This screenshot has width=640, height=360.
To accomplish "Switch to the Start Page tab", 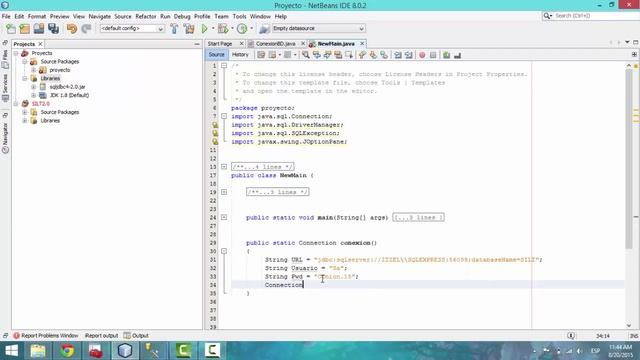I will click(220, 44).
